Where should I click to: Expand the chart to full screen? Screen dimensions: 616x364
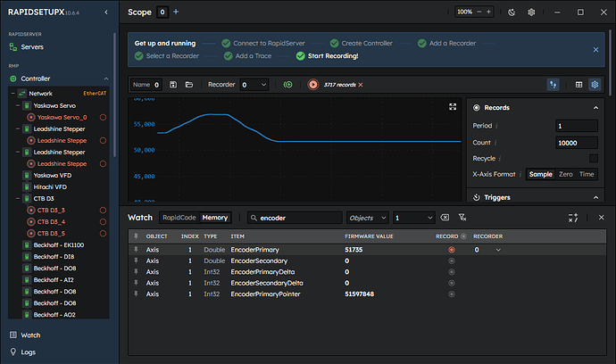453,107
